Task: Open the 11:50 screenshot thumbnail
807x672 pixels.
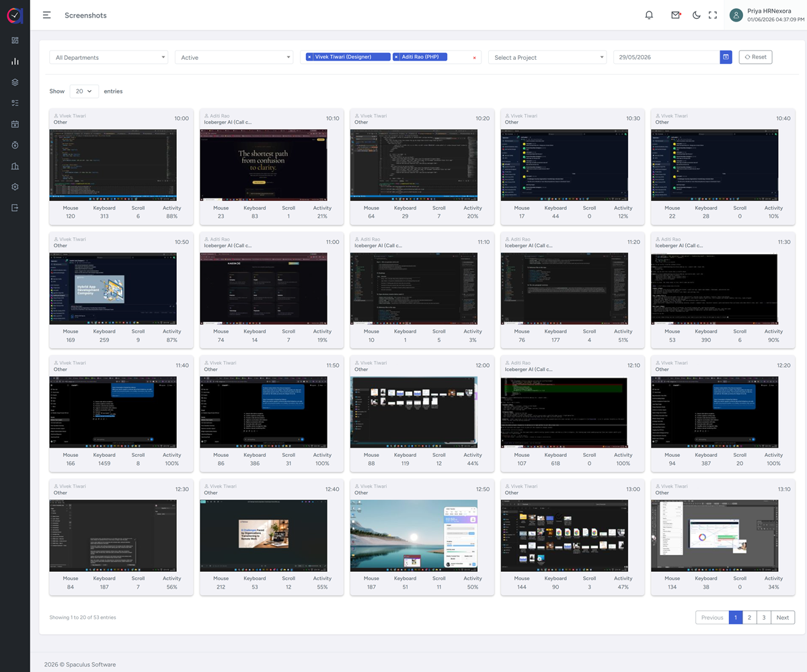Action: click(x=264, y=412)
